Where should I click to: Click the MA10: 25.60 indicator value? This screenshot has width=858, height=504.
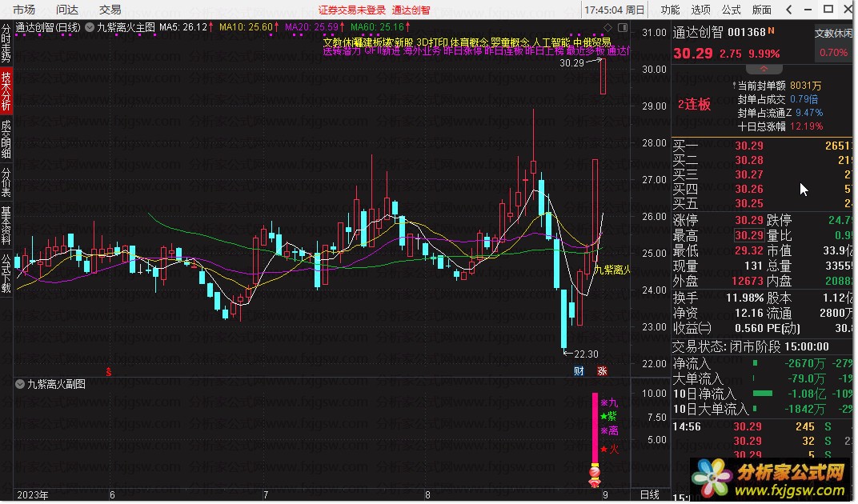(x=249, y=27)
